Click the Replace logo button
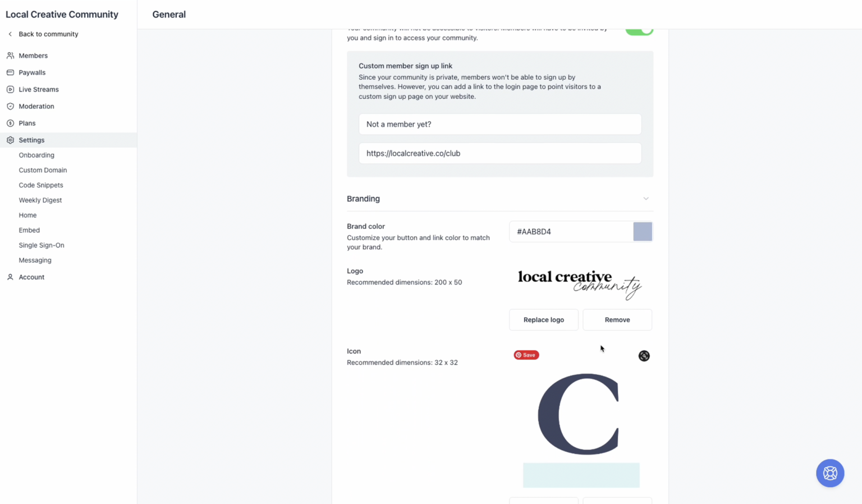 [543, 319]
